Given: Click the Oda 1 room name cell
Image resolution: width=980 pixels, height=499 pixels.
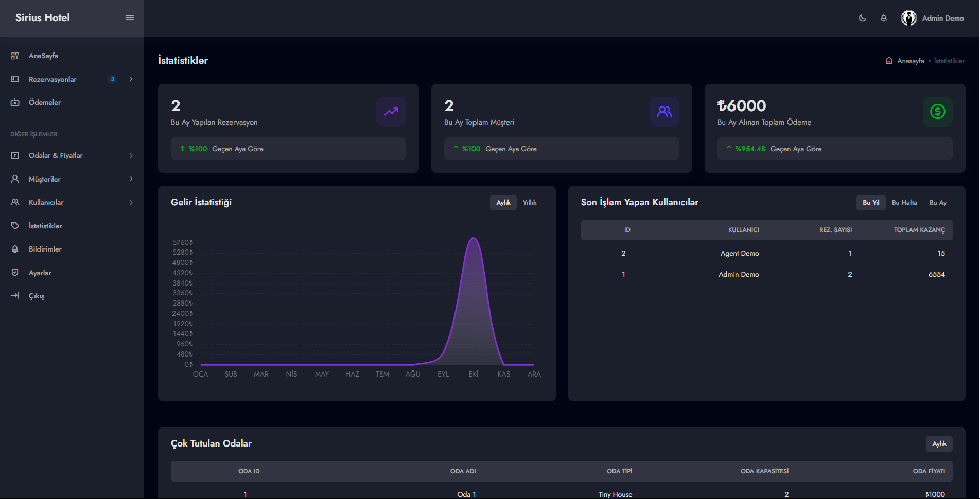Looking at the screenshot, I should click(x=466, y=494).
